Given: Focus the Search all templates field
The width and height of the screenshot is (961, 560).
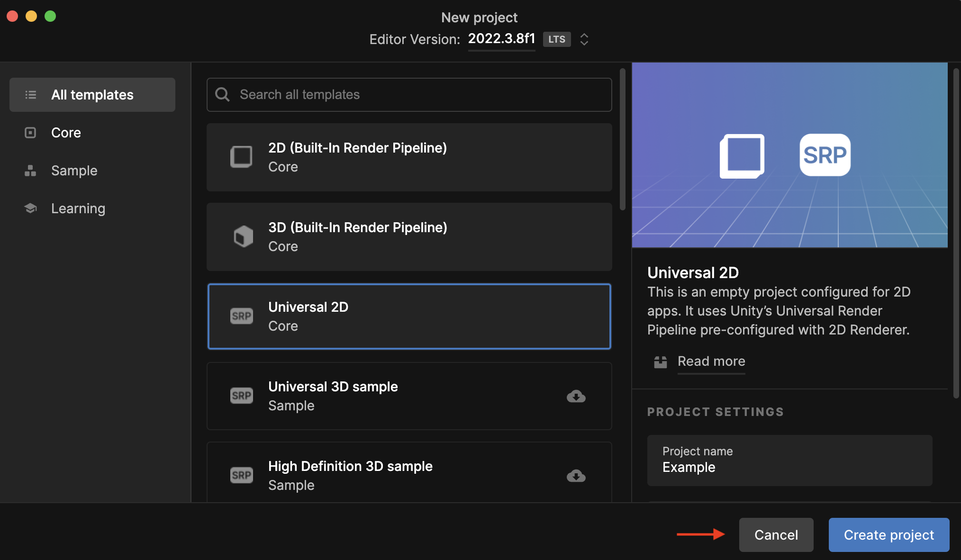Looking at the screenshot, I should (417, 95).
